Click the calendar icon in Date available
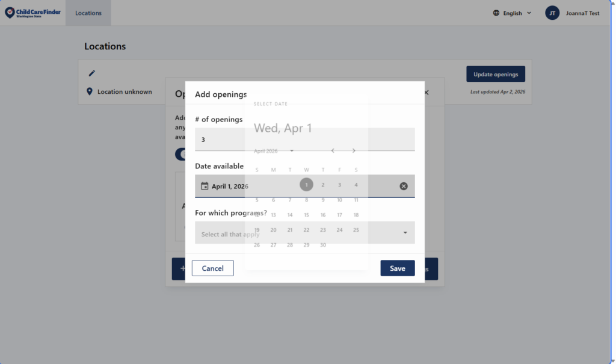Image resolution: width=616 pixels, height=364 pixels. (x=205, y=187)
